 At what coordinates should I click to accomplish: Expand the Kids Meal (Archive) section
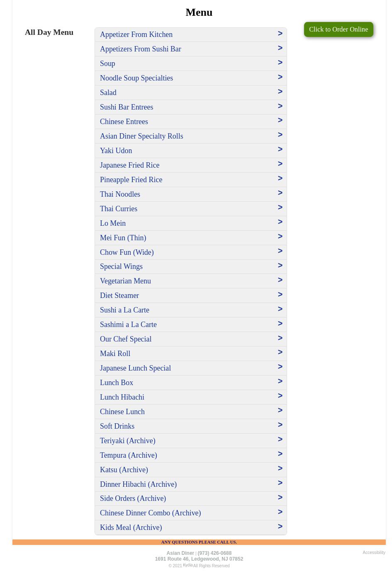tap(131, 527)
